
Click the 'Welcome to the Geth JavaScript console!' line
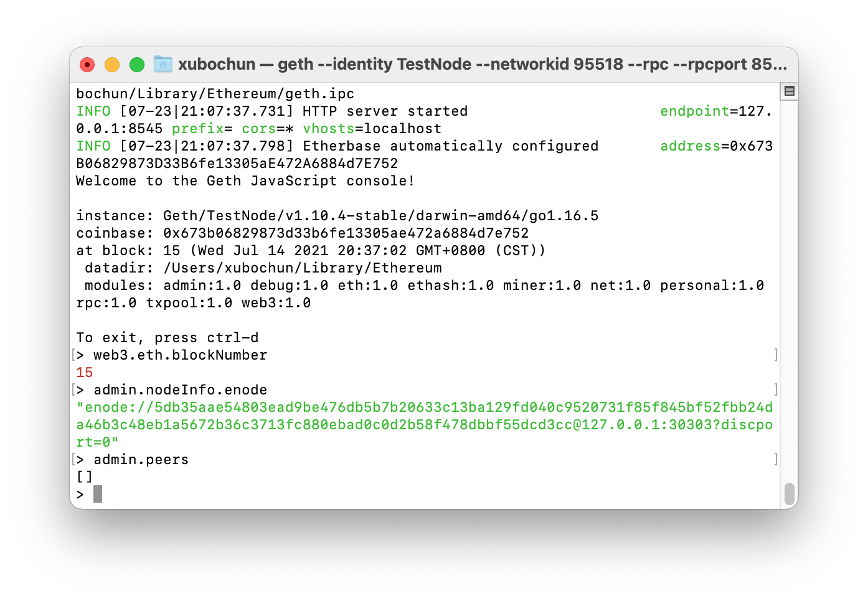tap(245, 181)
